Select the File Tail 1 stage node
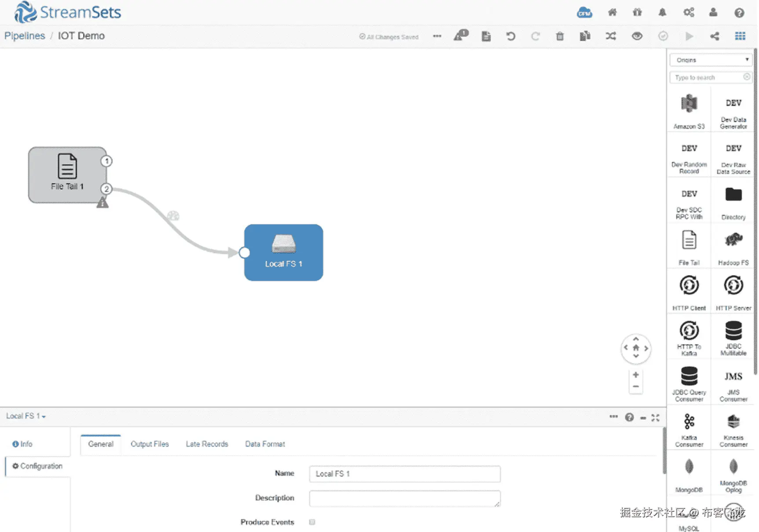 67,175
